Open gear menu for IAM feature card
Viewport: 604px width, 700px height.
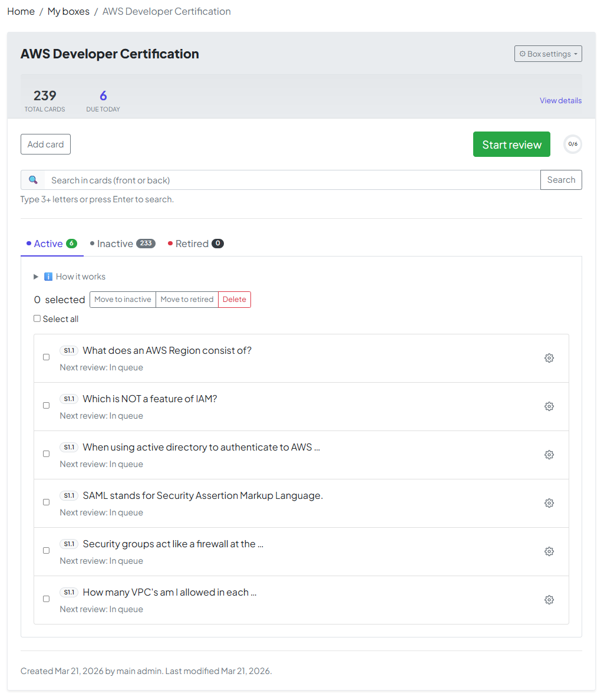tap(549, 406)
